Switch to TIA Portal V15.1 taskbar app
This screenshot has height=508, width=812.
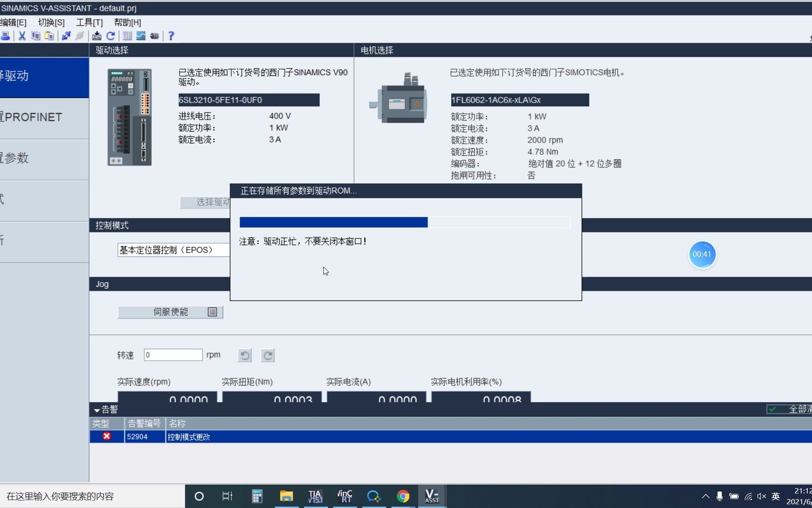pyautogui.click(x=315, y=496)
